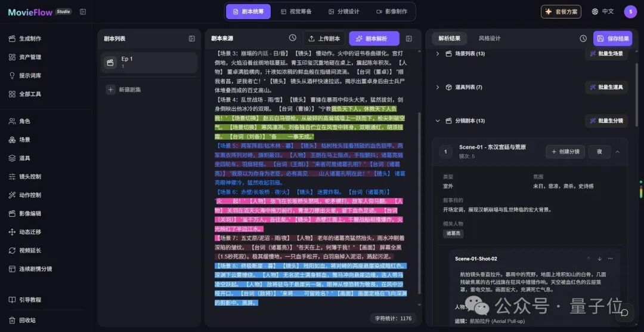The height and width of the screenshot is (332, 644).
Task: Collapse the 剧本列表 panel
Action: [x=192, y=39]
